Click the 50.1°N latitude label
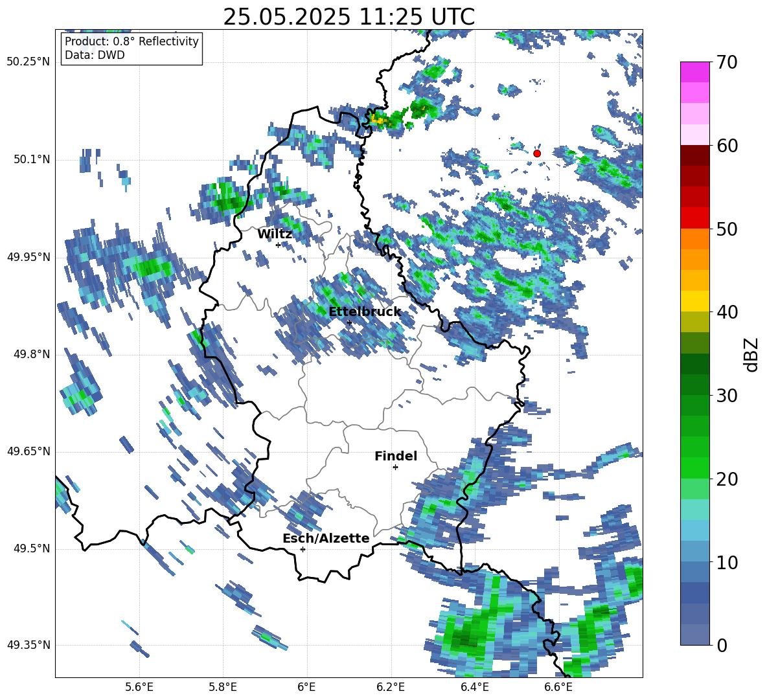The height and width of the screenshot is (700, 767). pos(32,159)
